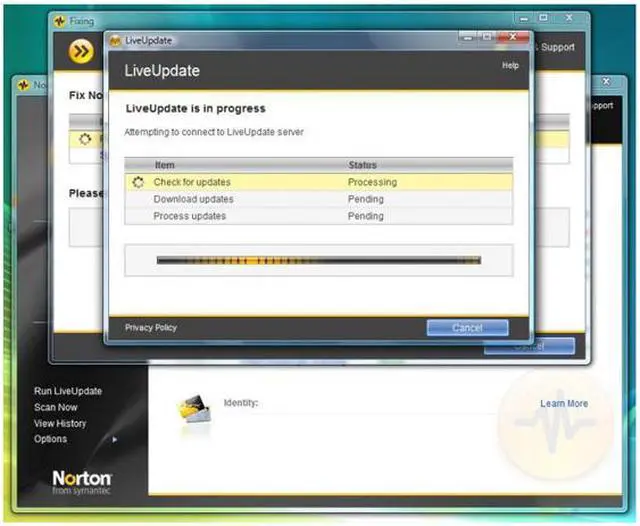The width and height of the screenshot is (640, 526).
Task: Click the spinning icon beside Check for updates
Action: coord(138,182)
